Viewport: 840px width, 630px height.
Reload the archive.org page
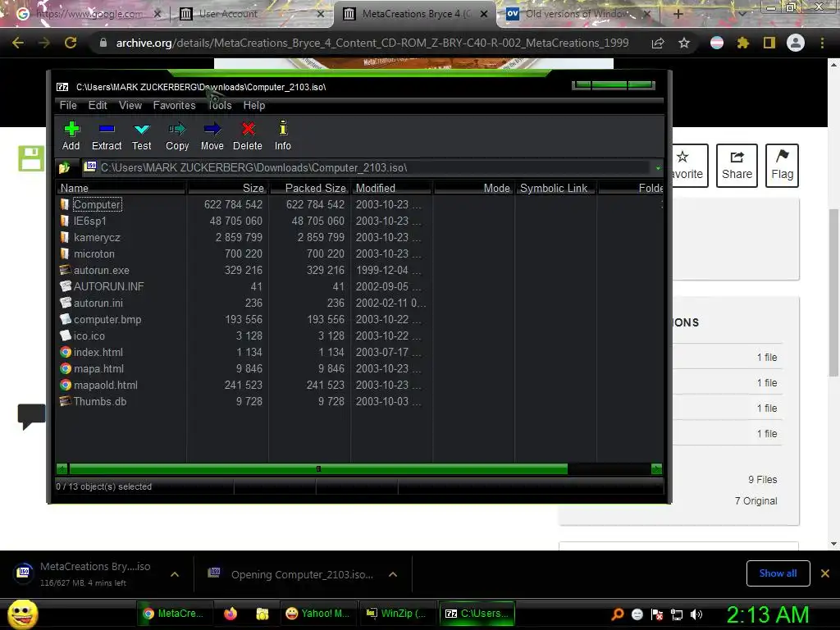(71, 43)
